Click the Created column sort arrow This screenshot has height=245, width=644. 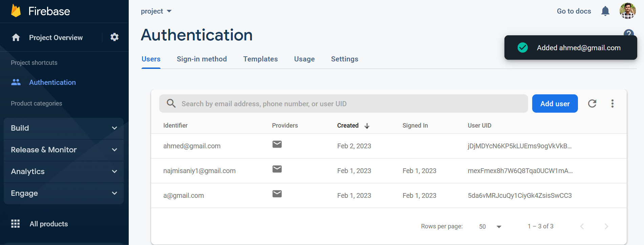click(367, 126)
